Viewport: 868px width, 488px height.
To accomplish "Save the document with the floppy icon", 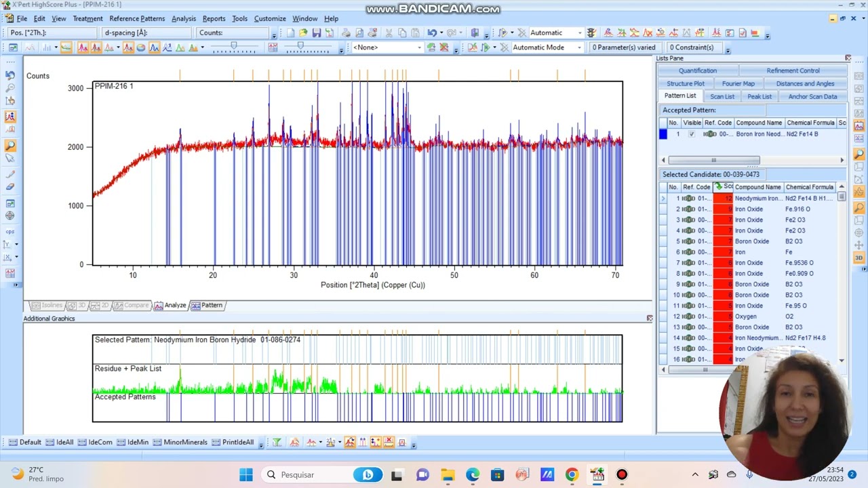I will 316,33.
